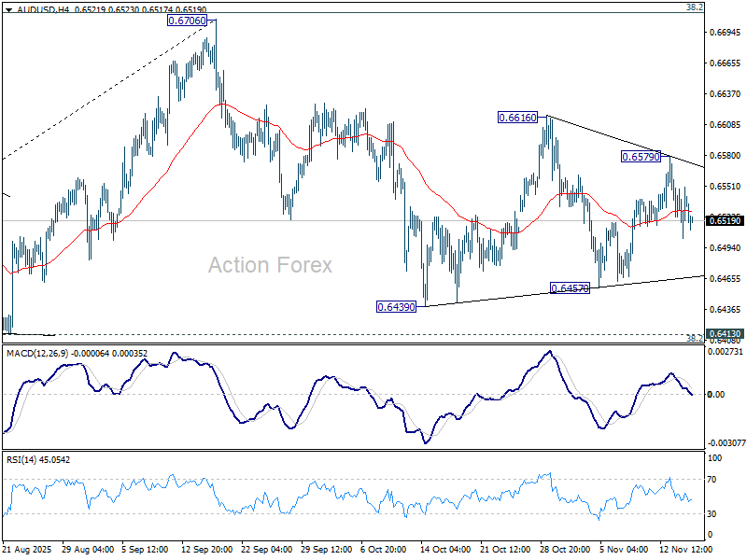
Task: Click the current price tag 0.65190 on axis
Action: pyautogui.click(x=725, y=220)
